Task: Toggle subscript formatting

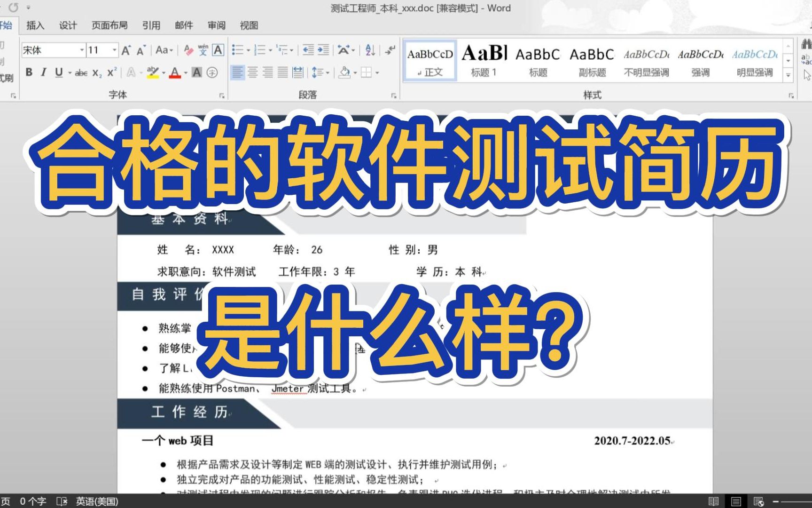Action: pyautogui.click(x=97, y=72)
